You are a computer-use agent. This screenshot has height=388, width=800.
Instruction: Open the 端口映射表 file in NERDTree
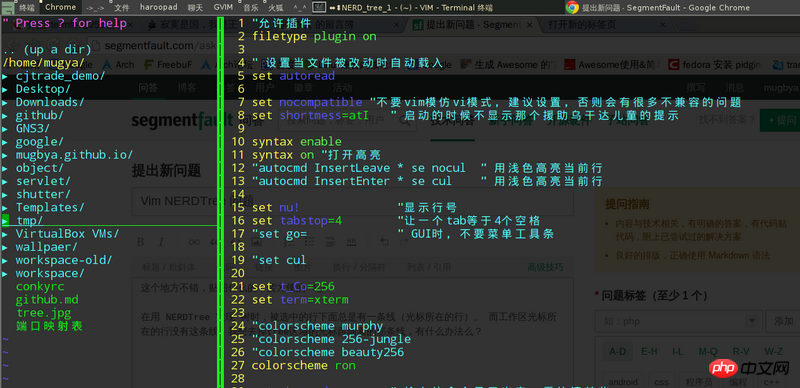coord(49,326)
